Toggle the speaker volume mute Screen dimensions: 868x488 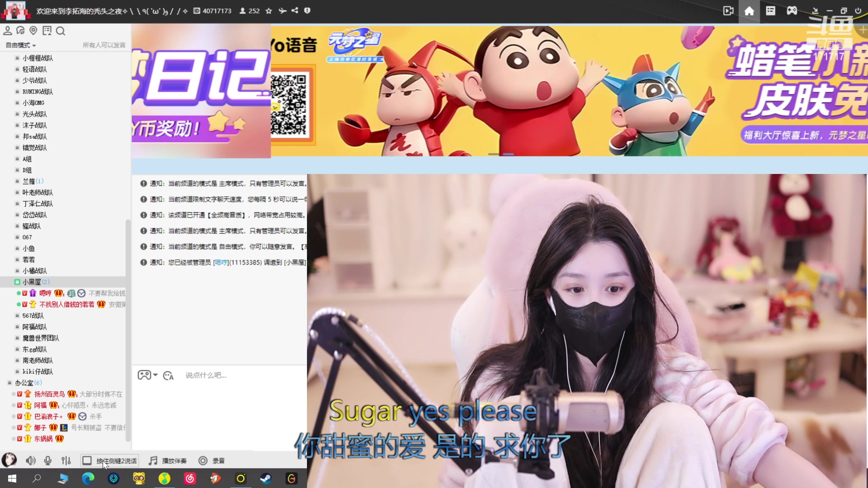[x=30, y=460]
